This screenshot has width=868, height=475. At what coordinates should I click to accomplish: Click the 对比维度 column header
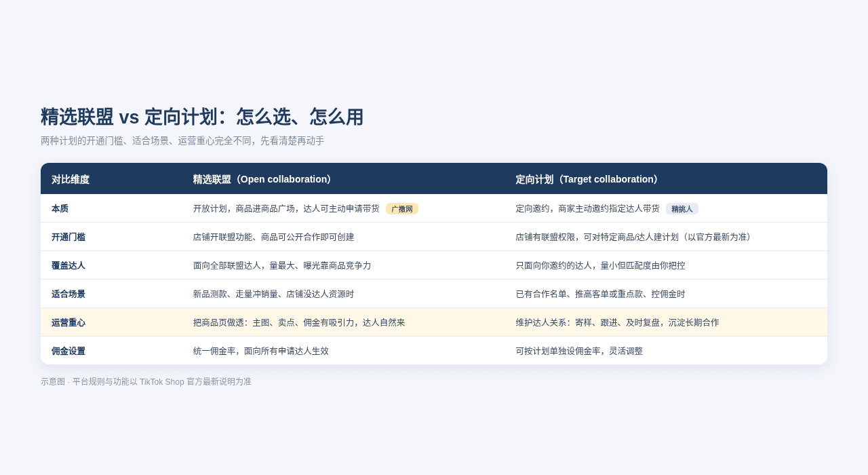[71, 179]
